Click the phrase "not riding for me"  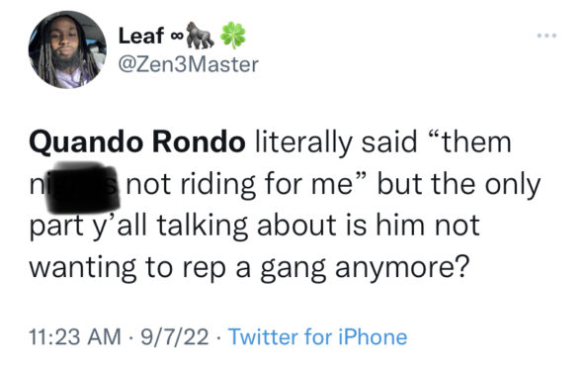click(240, 185)
